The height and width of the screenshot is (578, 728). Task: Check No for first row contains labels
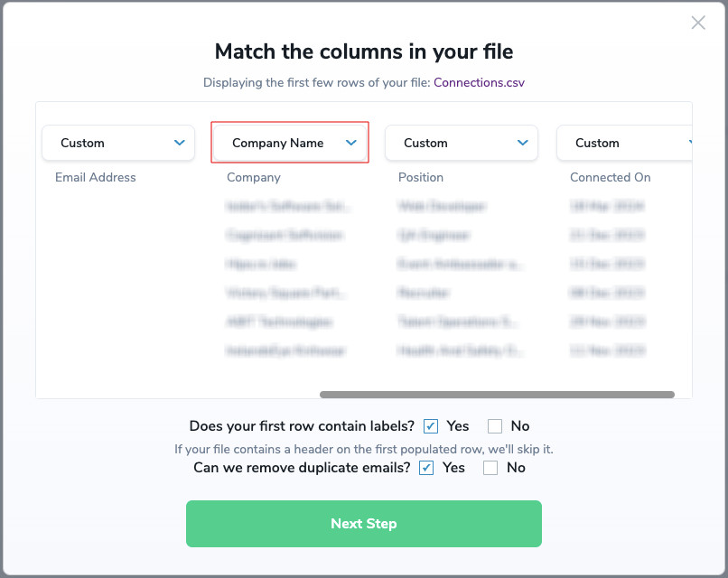pyautogui.click(x=495, y=425)
